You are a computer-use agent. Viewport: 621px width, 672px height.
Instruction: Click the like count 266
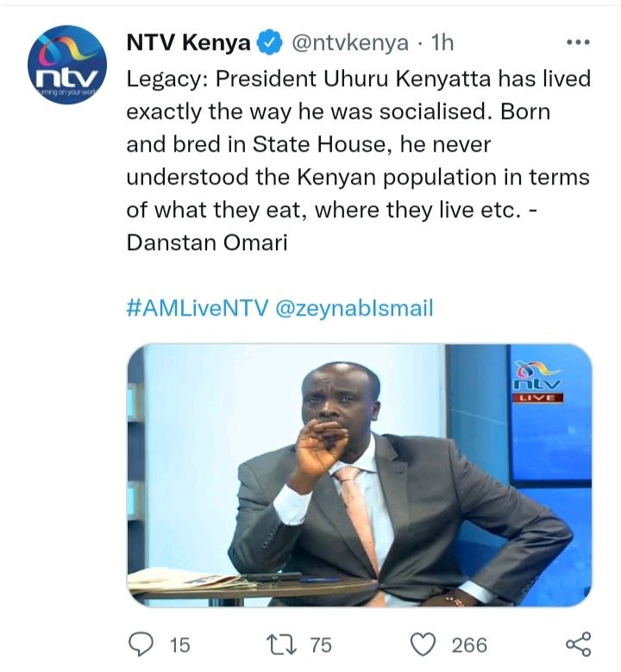pos(469,644)
